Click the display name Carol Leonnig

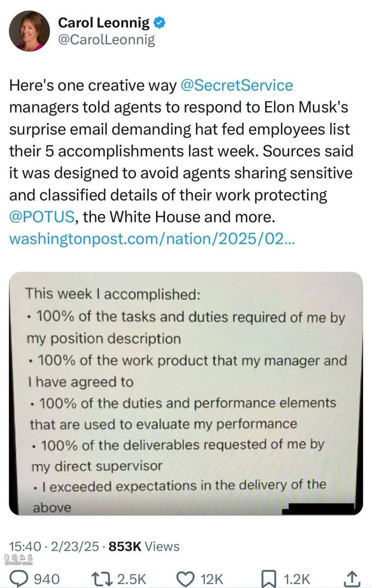(104, 22)
